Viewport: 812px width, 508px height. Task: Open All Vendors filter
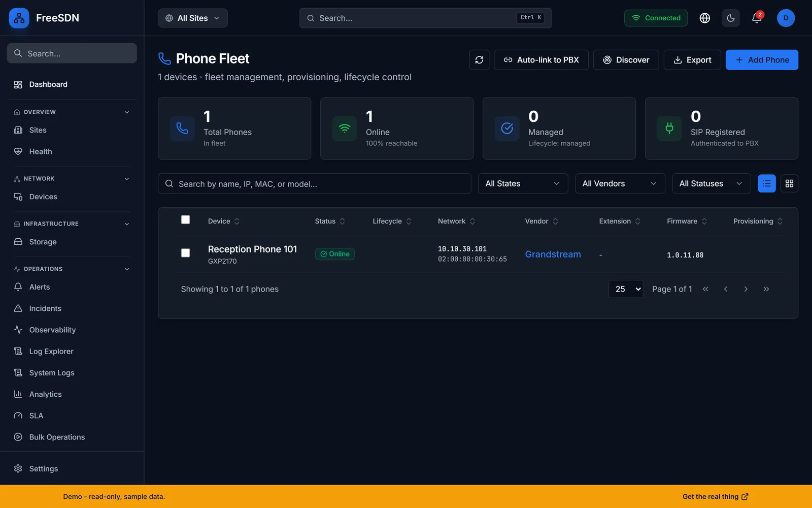[620, 183]
